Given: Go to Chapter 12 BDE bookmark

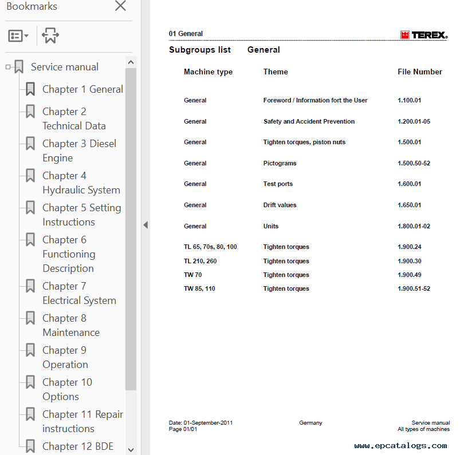Looking at the screenshot, I should (78, 446).
